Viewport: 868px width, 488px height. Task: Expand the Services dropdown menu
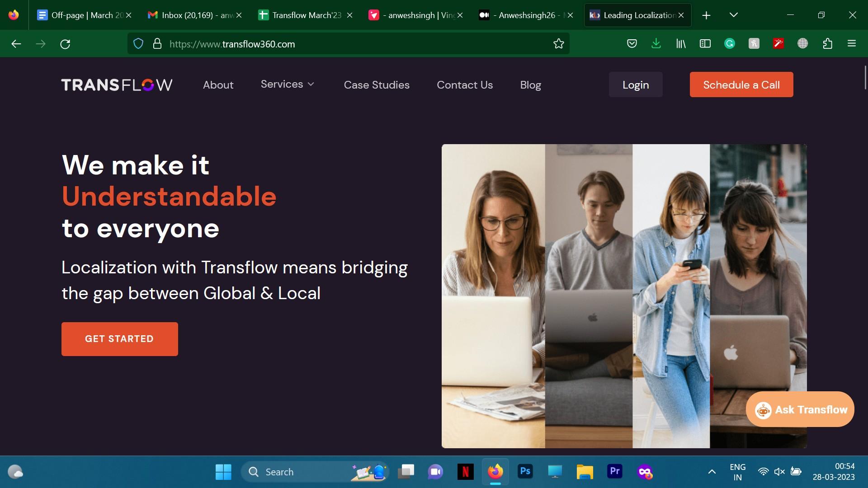pyautogui.click(x=288, y=84)
